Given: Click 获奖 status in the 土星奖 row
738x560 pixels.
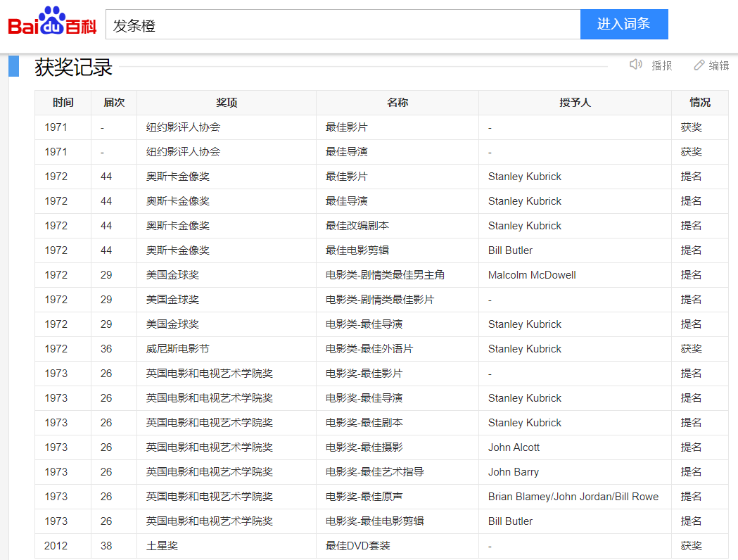Looking at the screenshot, I should (x=691, y=545).
